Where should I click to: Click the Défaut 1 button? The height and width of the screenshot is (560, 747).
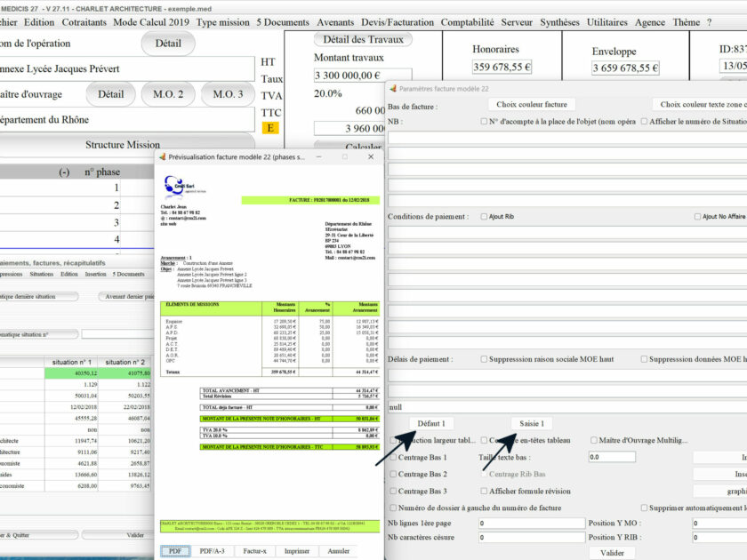[431, 423]
